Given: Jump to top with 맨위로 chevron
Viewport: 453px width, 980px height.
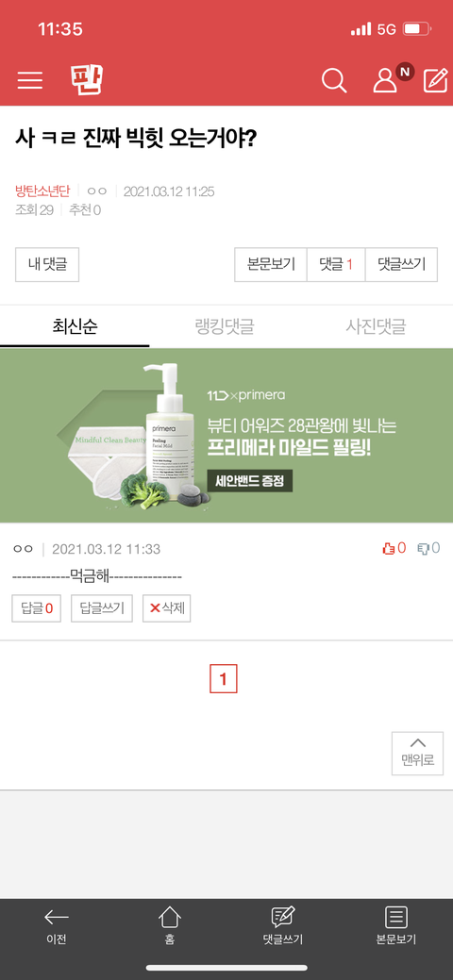Looking at the screenshot, I should pos(417,753).
